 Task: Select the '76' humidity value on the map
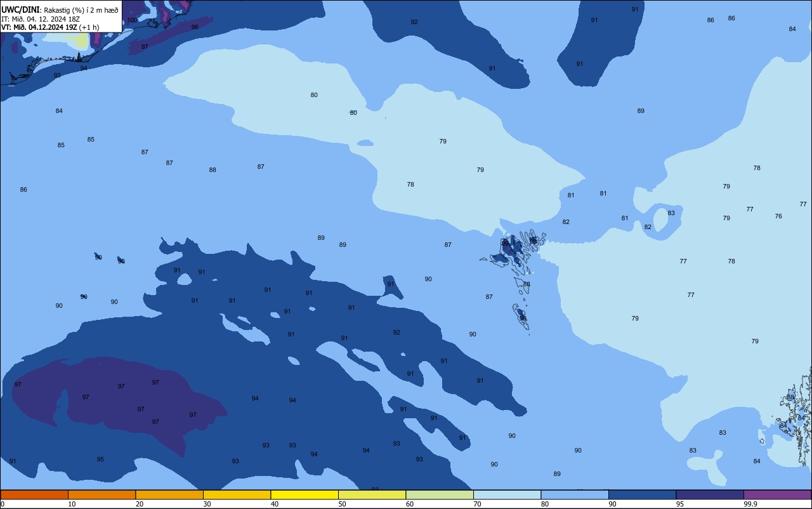pyautogui.click(x=778, y=216)
